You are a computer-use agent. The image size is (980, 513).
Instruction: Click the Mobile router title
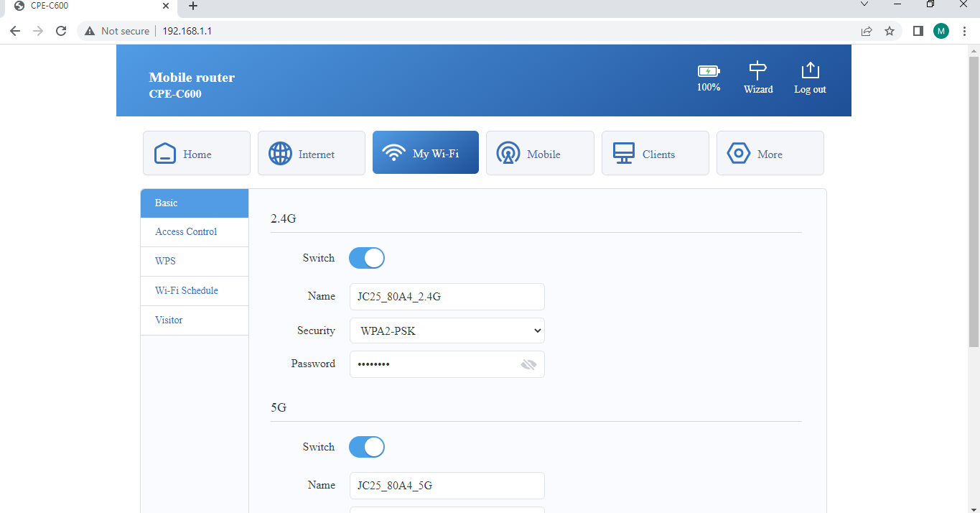192,78
